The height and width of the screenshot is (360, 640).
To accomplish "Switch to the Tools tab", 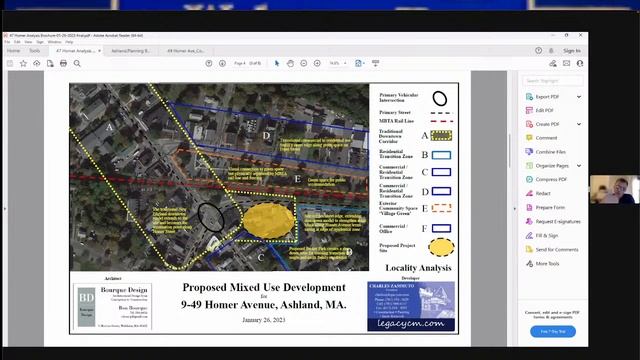I will click(x=35, y=51).
